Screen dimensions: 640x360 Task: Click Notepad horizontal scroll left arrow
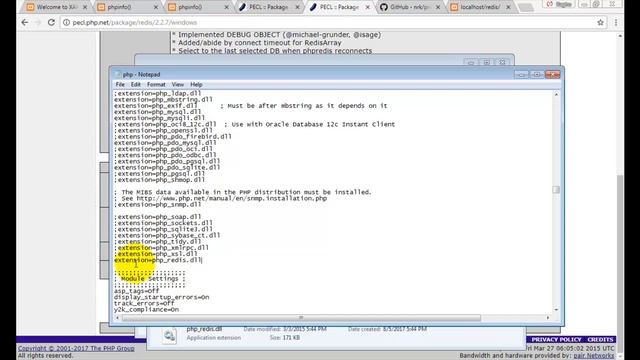118,318
